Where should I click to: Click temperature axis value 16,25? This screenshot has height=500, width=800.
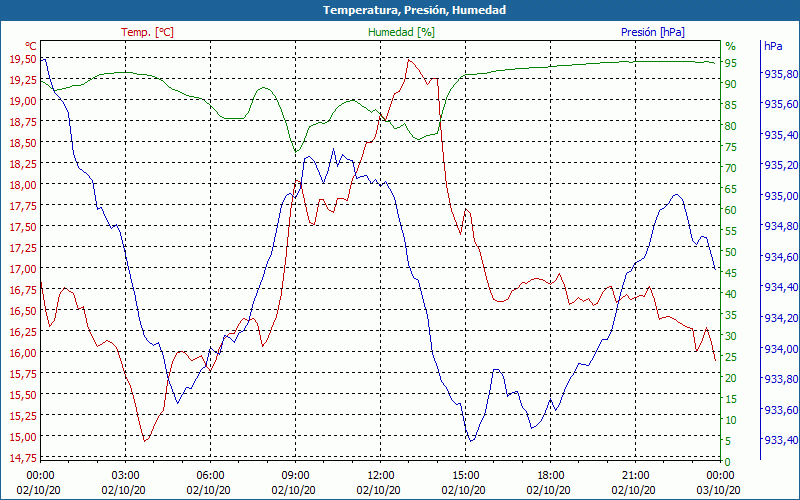23,332
